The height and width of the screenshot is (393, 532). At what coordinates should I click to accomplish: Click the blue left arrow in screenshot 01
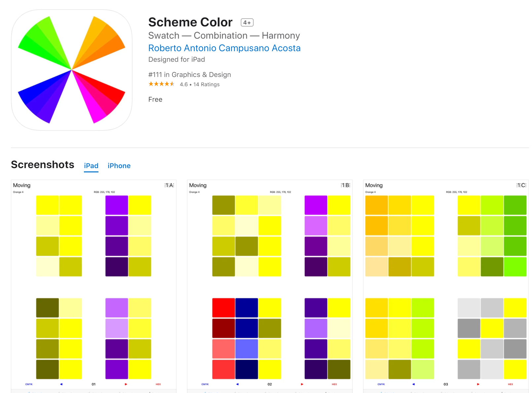(x=61, y=384)
